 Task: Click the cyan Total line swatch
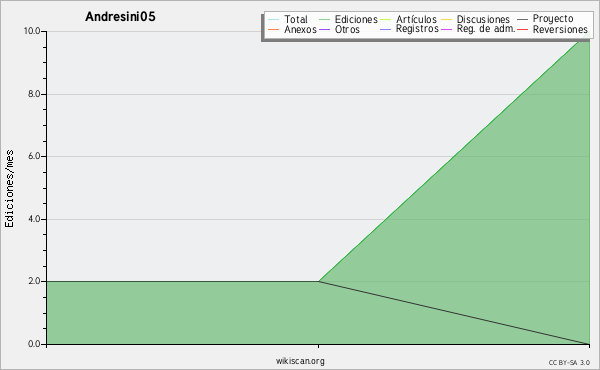pyautogui.click(x=274, y=20)
